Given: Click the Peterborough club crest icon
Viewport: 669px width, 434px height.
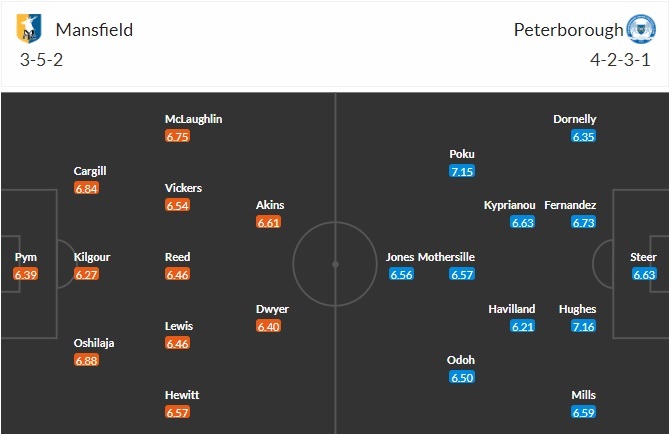Looking at the screenshot, I should [x=638, y=30].
